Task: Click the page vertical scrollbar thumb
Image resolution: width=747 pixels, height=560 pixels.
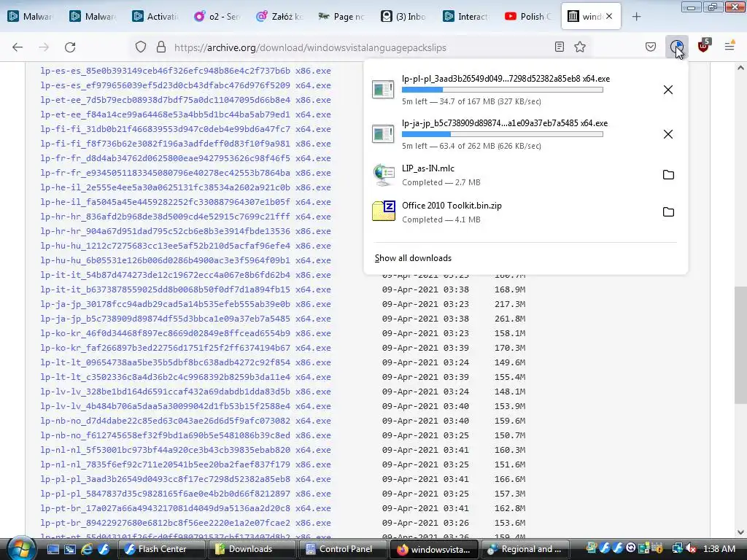Action: click(x=740, y=344)
